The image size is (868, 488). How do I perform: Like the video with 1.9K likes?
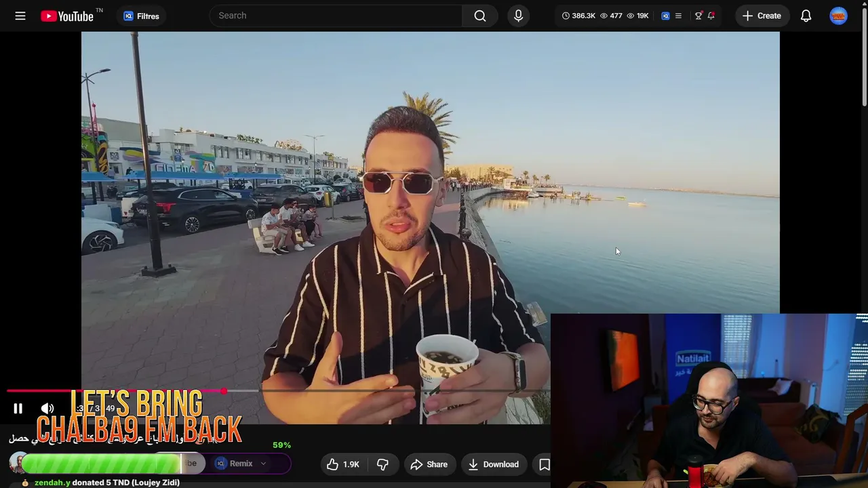click(343, 464)
